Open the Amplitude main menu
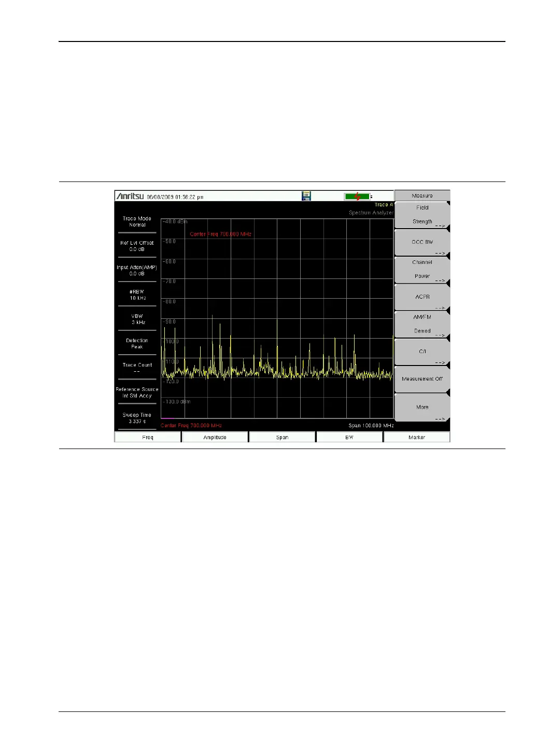Viewport: 535px width, 756px height. (x=215, y=437)
